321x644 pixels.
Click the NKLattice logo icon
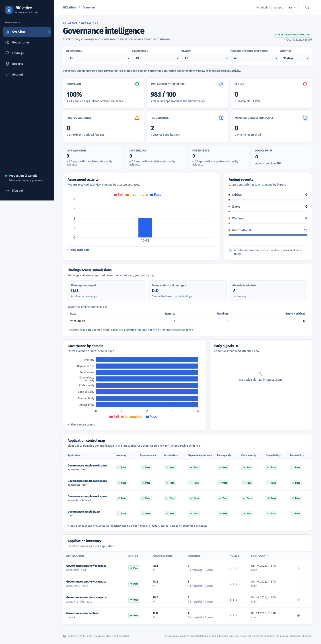(x=9, y=10)
